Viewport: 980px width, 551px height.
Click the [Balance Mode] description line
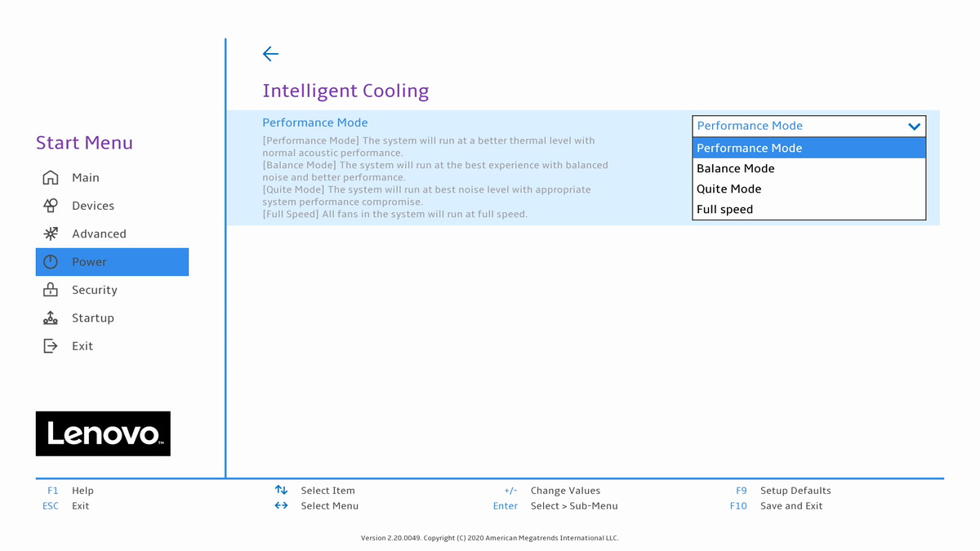pos(435,171)
